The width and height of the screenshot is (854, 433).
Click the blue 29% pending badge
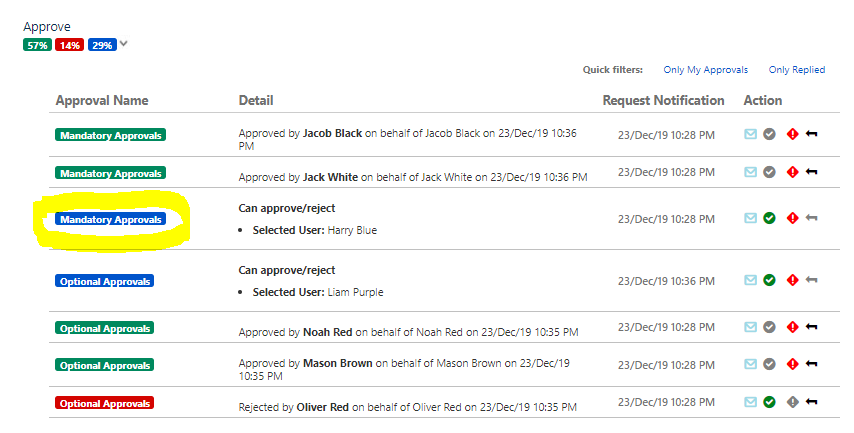[101, 45]
